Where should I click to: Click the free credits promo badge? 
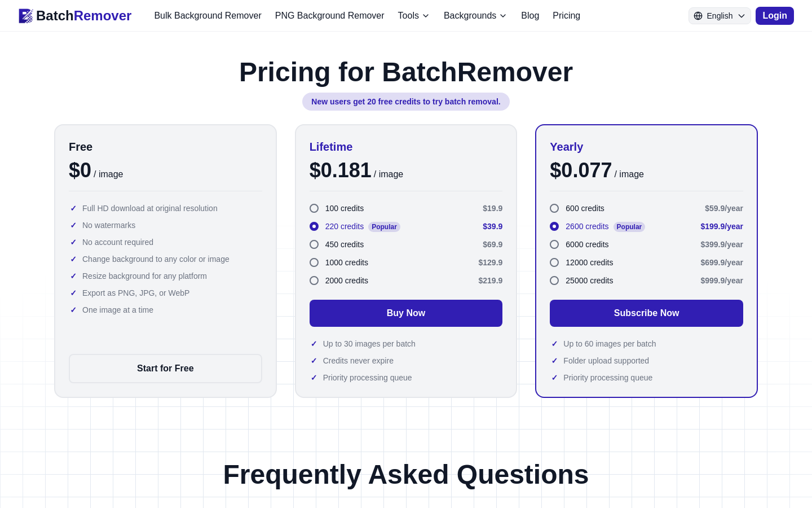click(x=406, y=102)
